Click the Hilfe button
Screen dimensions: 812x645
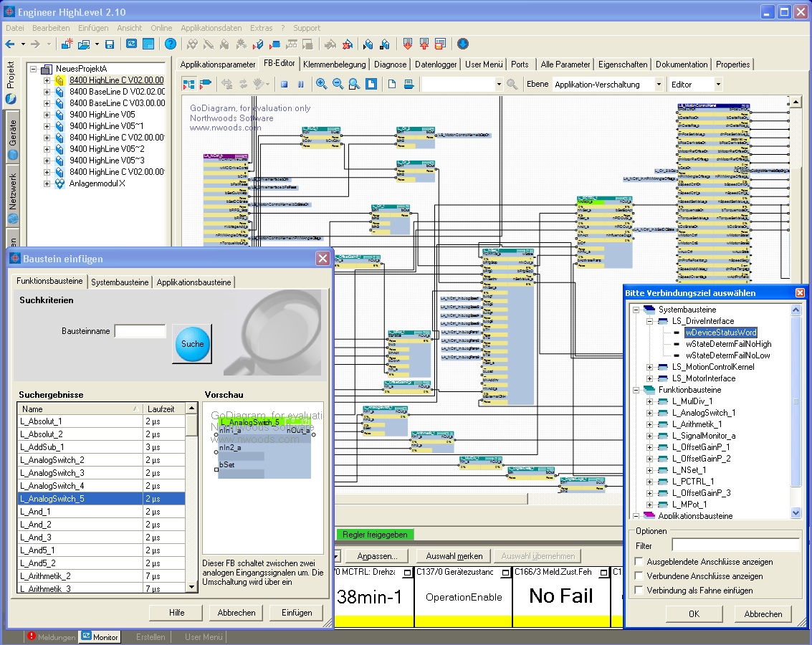tap(176, 612)
